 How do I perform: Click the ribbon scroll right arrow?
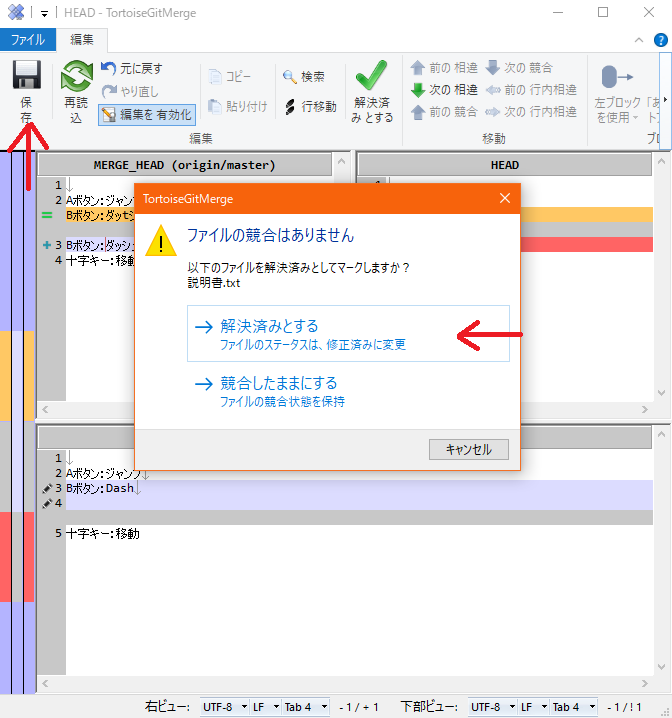[665, 100]
